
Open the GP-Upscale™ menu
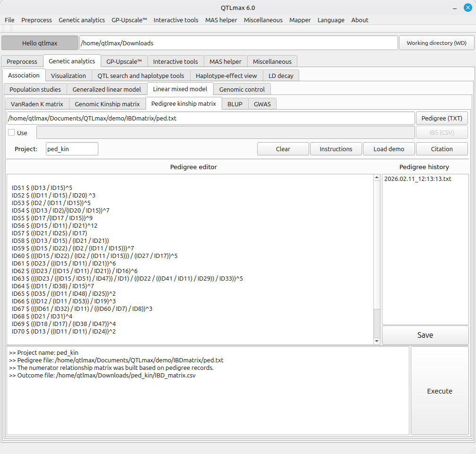click(x=129, y=20)
